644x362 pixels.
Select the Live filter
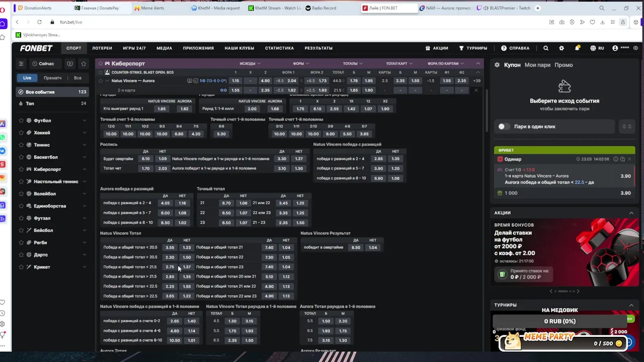coord(27,78)
